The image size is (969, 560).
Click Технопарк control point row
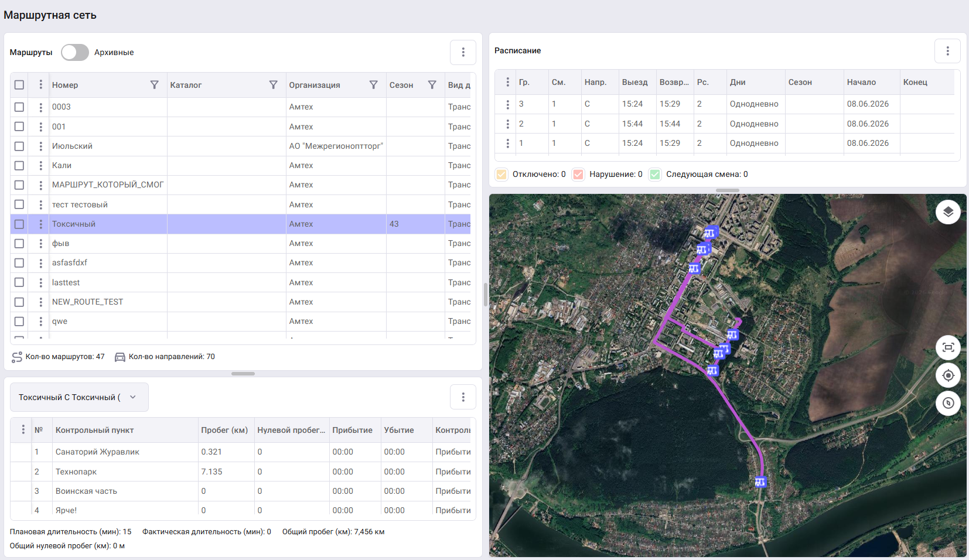click(x=240, y=472)
